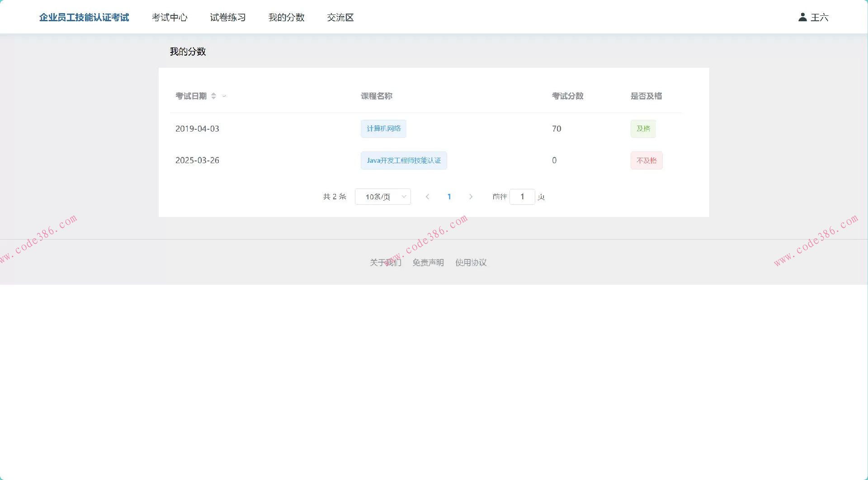Click the 及格 passing status badge
This screenshot has width=868, height=480.
643,128
